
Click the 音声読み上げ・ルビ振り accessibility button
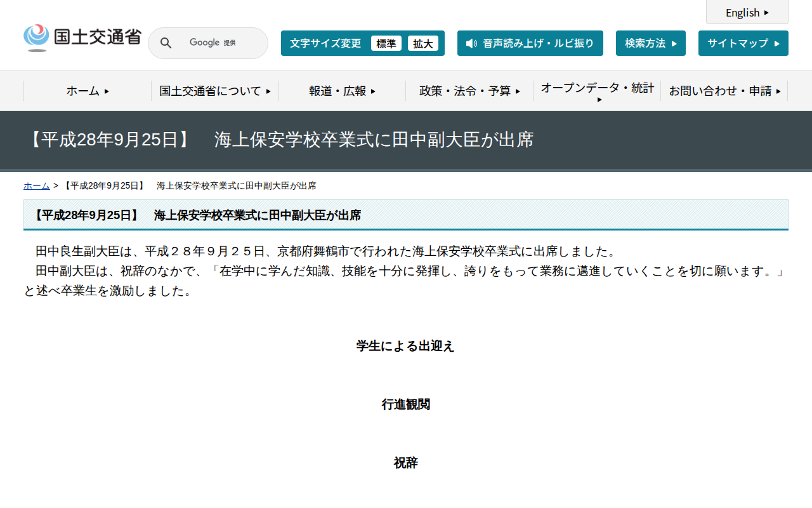530,43
